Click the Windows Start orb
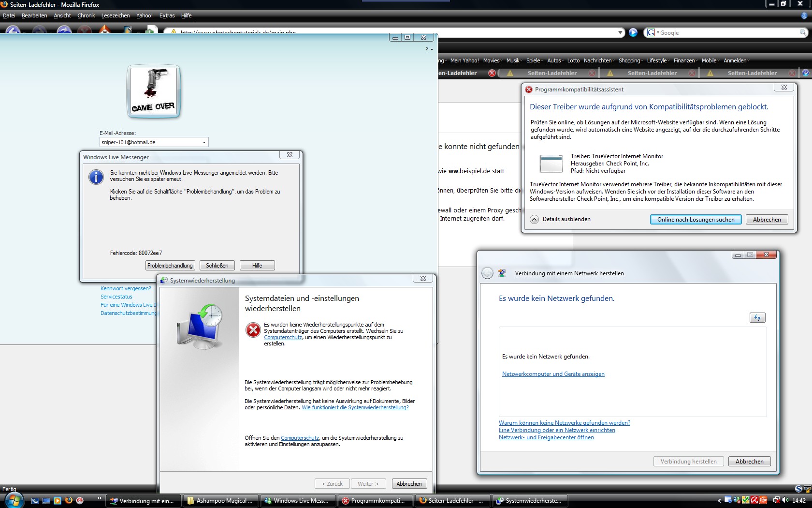Image resolution: width=812 pixels, height=508 pixels. click(14, 500)
